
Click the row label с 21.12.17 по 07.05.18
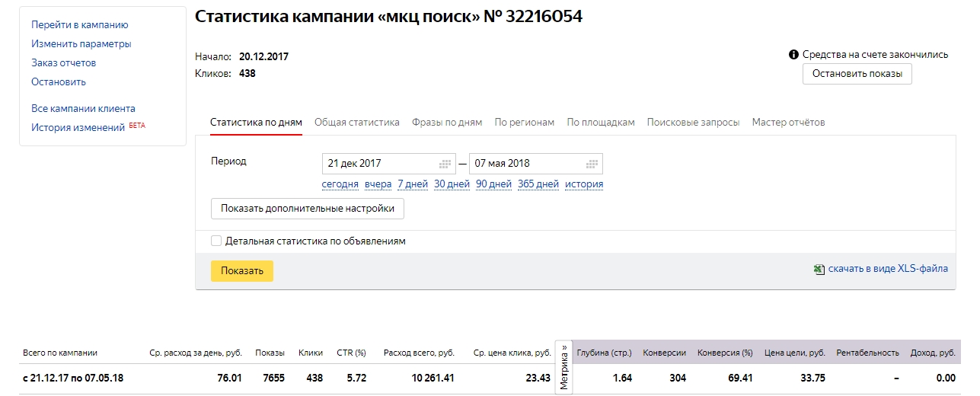point(73,378)
